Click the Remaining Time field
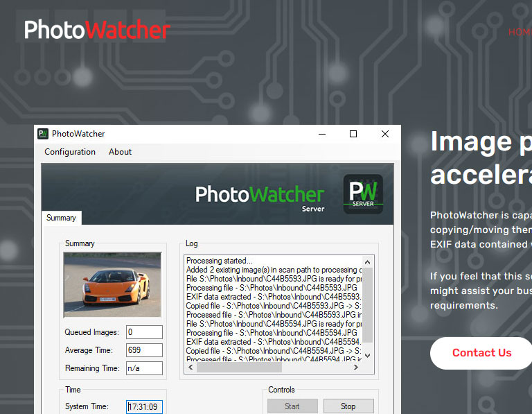532x414 pixels. pos(144,368)
